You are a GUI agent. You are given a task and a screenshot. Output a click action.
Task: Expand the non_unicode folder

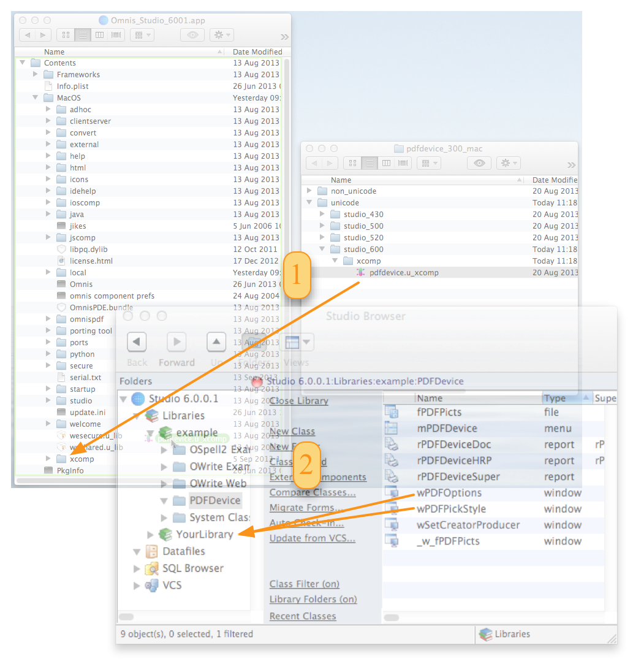tap(309, 191)
